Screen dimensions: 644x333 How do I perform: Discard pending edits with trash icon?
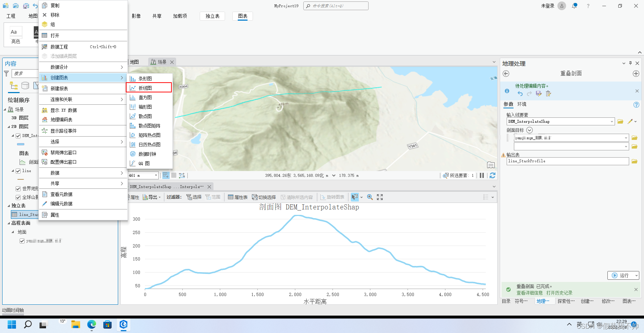pyautogui.click(x=548, y=93)
